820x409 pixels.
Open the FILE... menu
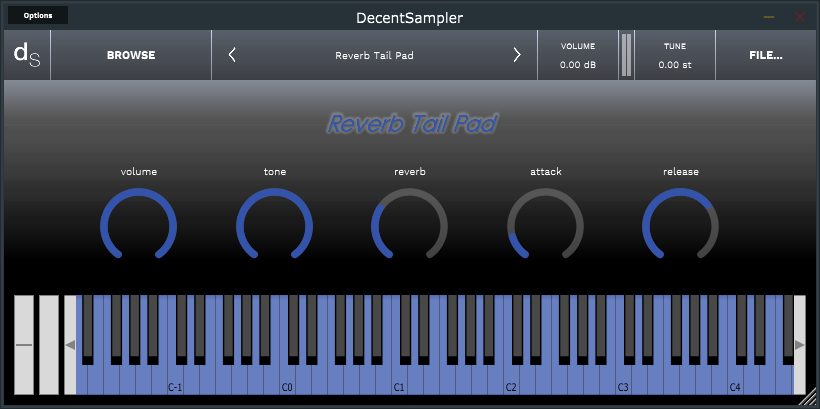[x=766, y=55]
